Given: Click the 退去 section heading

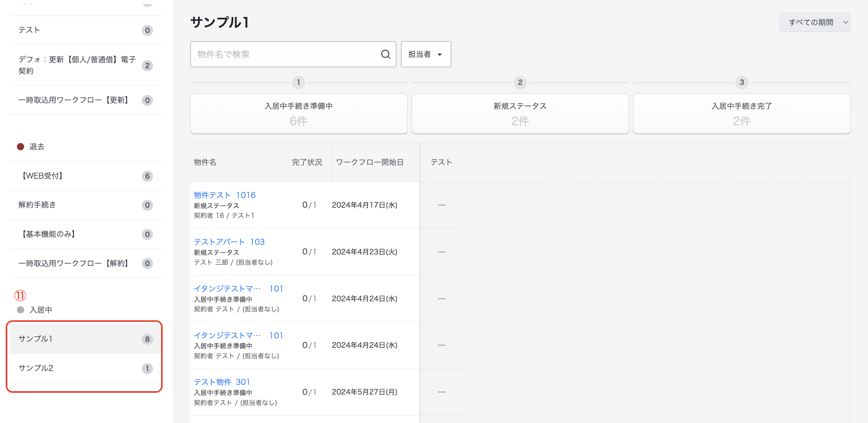Looking at the screenshot, I should click(x=37, y=147).
